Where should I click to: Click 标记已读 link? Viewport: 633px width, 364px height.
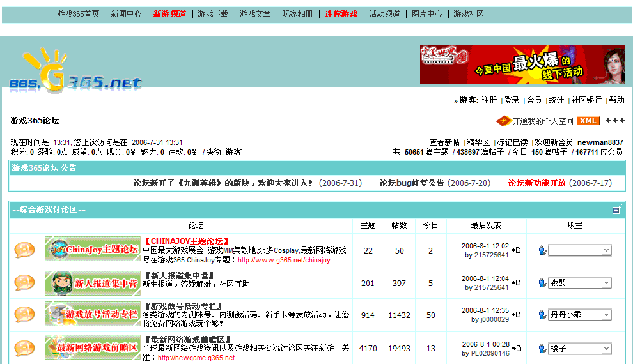[512, 142]
